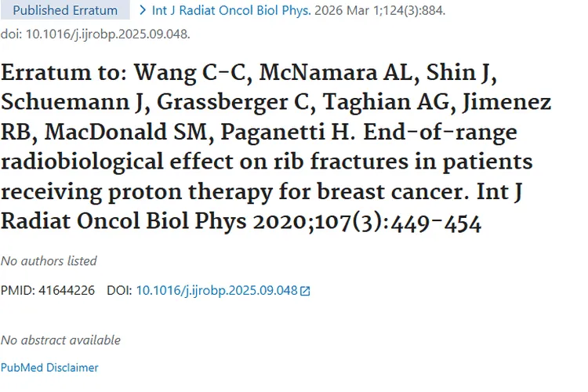Image resolution: width=588 pixels, height=392 pixels.
Task: Click the 'Erratum to:' words starting the title
Action: [x=62, y=74]
